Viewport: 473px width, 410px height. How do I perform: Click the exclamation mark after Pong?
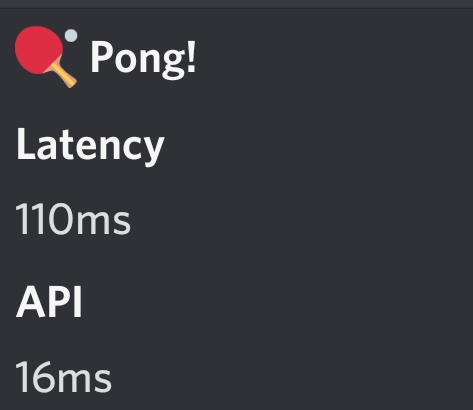point(191,57)
